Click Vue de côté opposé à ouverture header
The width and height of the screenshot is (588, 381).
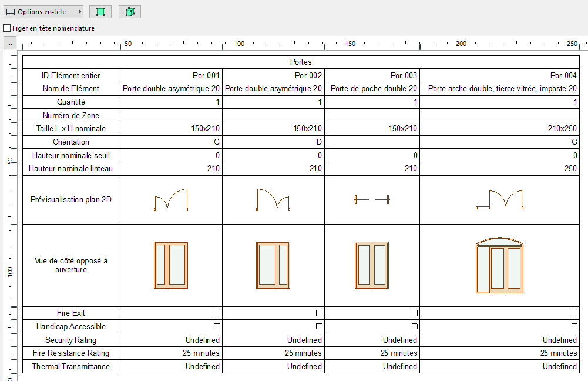(71, 265)
